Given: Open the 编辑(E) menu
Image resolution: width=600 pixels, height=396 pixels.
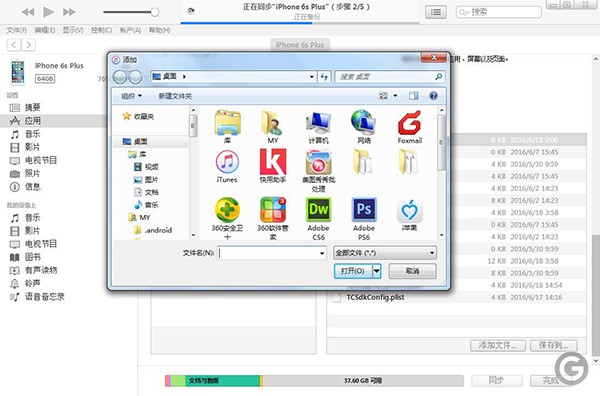Looking at the screenshot, I should 45,30.
